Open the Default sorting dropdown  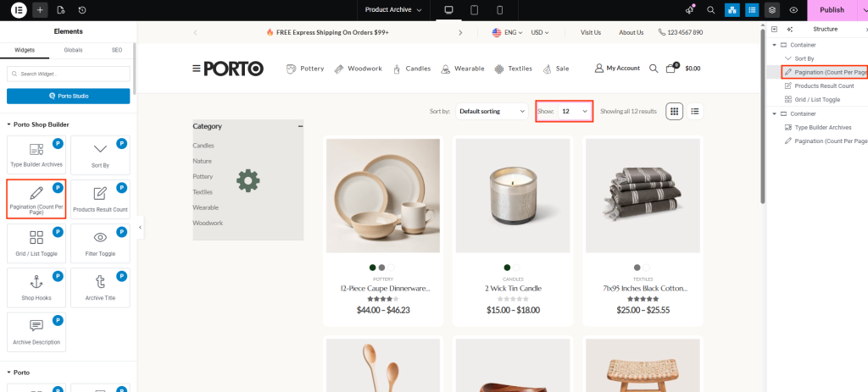click(x=492, y=111)
